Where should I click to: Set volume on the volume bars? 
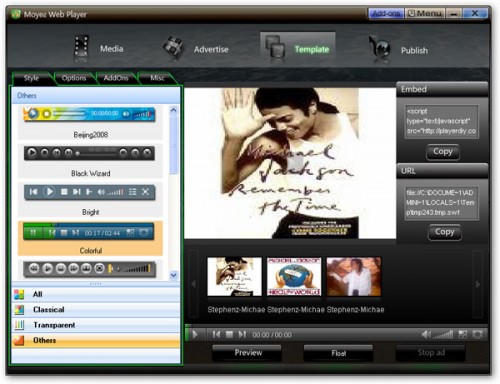click(443, 334)
